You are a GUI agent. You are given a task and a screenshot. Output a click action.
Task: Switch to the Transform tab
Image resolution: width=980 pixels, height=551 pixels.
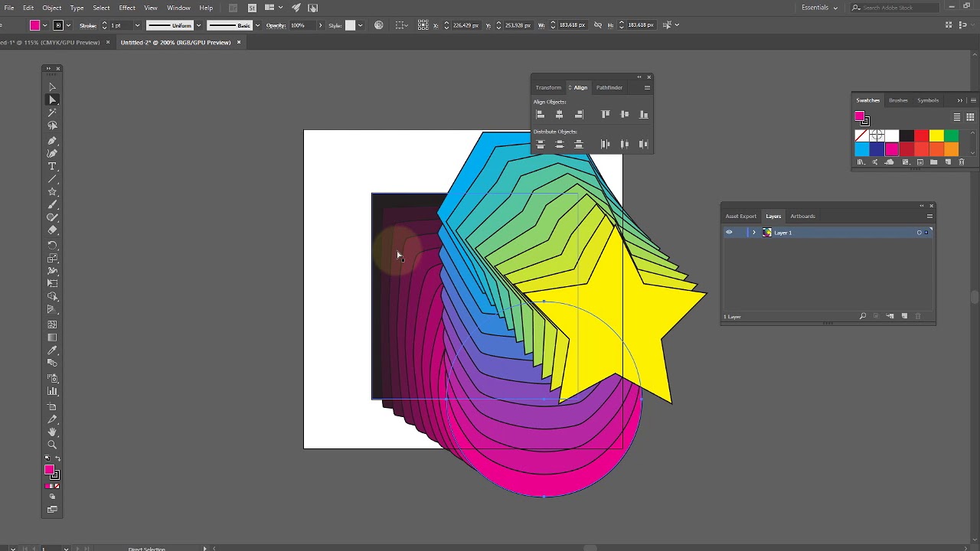(548, 87)
